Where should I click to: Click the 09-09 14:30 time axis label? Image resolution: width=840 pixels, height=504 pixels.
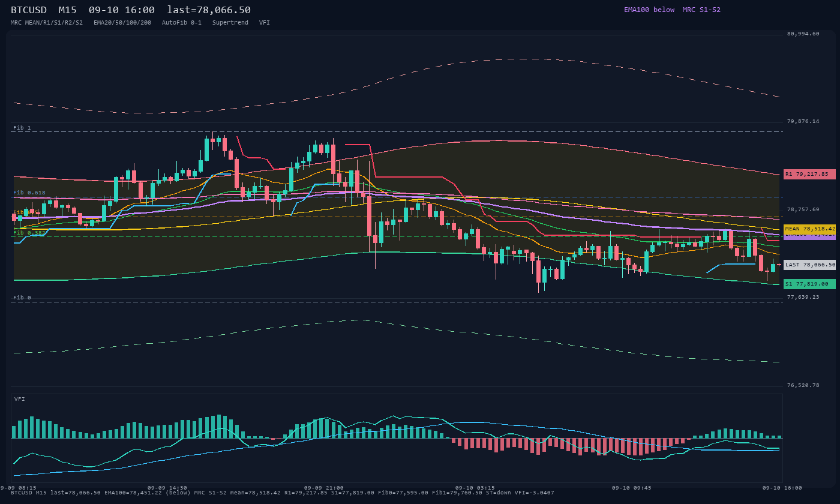167,488
